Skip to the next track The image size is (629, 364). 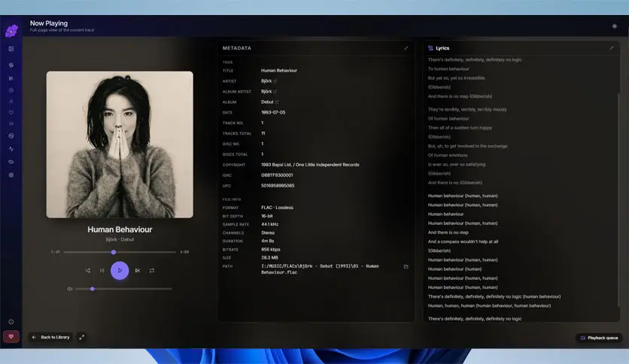click(137, 271)
